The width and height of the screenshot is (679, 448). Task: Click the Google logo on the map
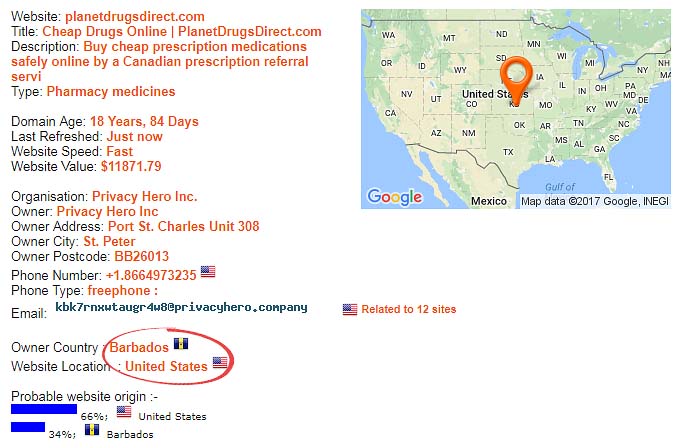click(394, 197)
